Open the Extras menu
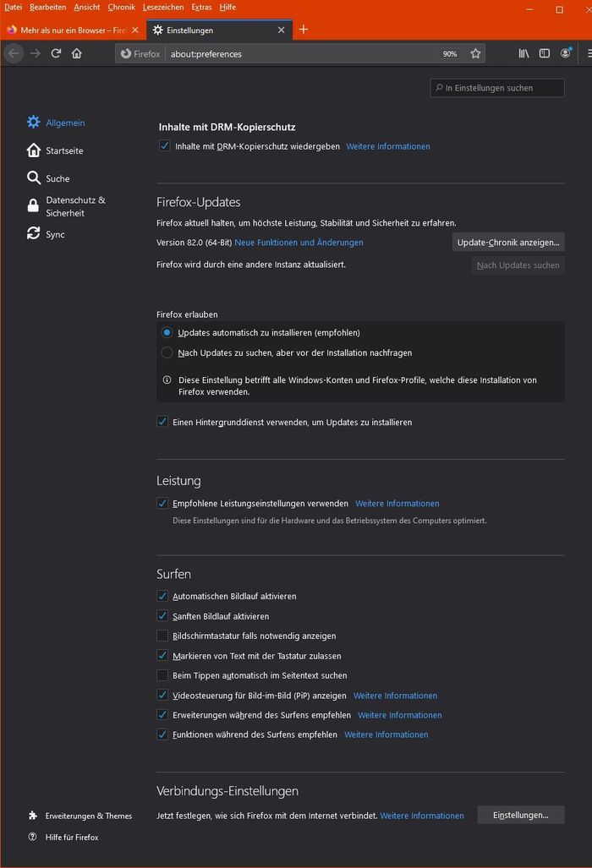This screenshot has height=868, width=592. click(200, 7)
